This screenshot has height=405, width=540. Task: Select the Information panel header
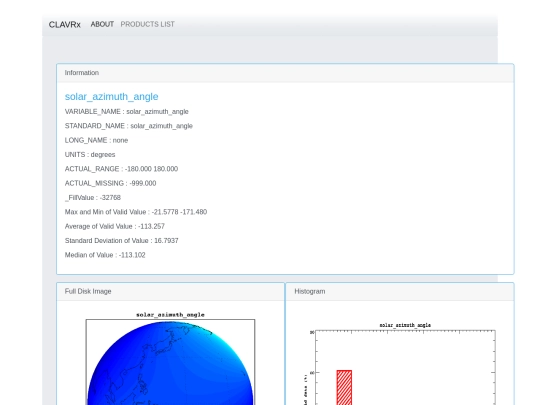pos(285,73)
